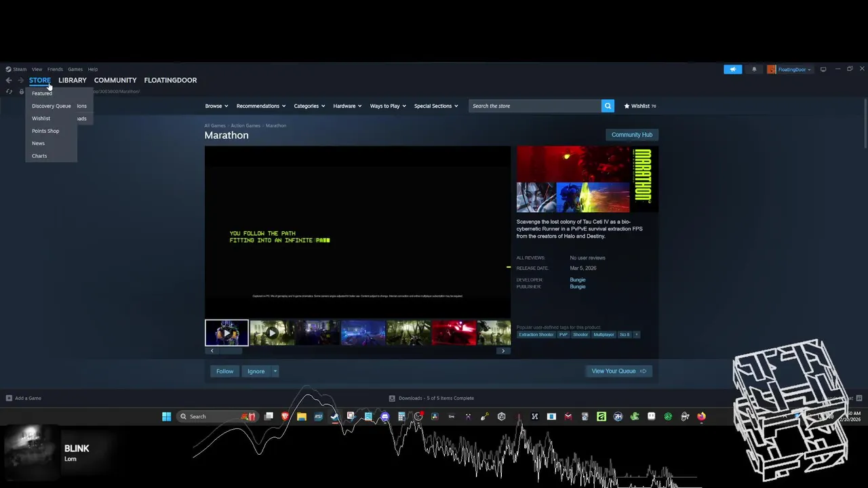Select the first trailer thumbnail

pyautogui.click(x=226, y=333)
